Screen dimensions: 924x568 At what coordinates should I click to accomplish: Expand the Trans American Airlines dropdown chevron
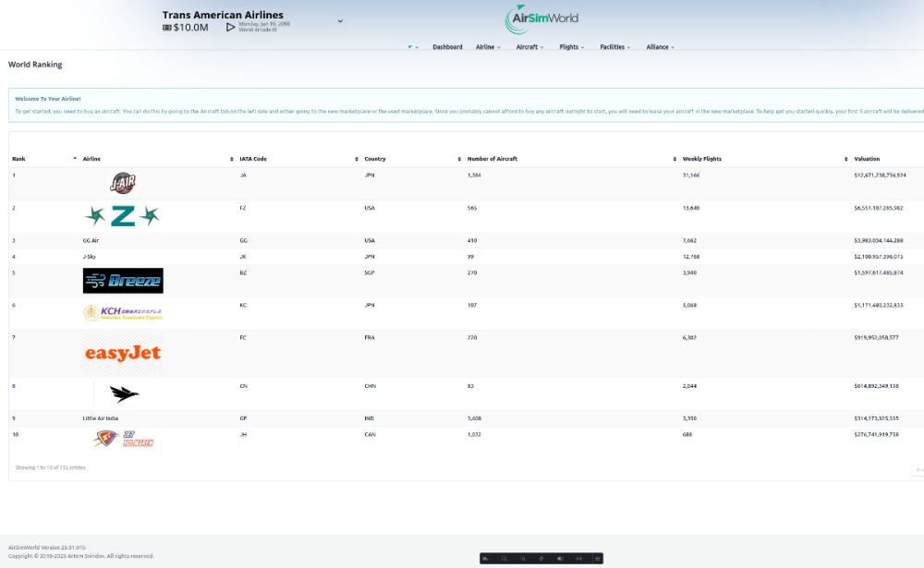[340, 20]
